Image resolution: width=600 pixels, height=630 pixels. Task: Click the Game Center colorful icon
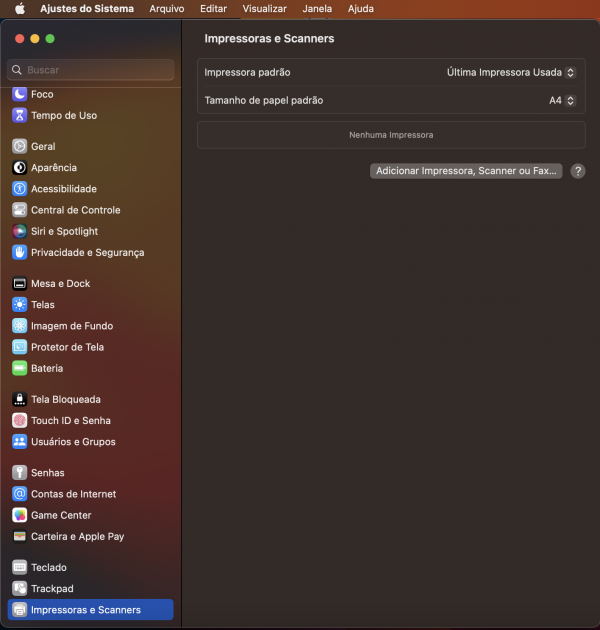(19, 515)
